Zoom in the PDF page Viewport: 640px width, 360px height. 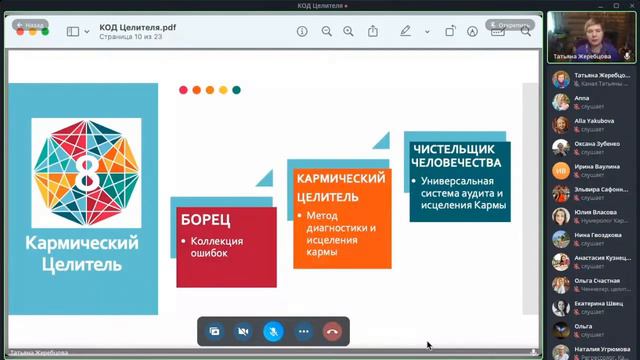pos(348,31)
